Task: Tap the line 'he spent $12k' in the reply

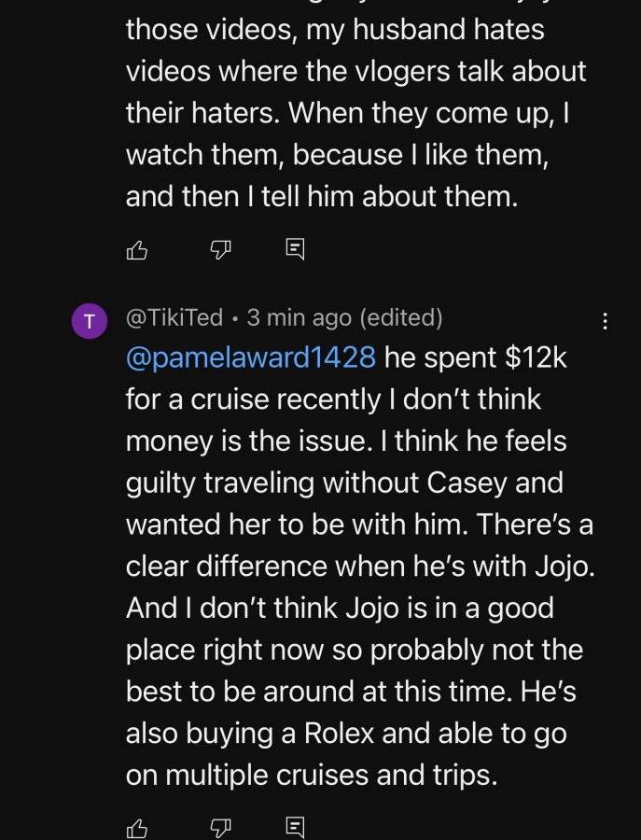Action: (x=476, y=357)
